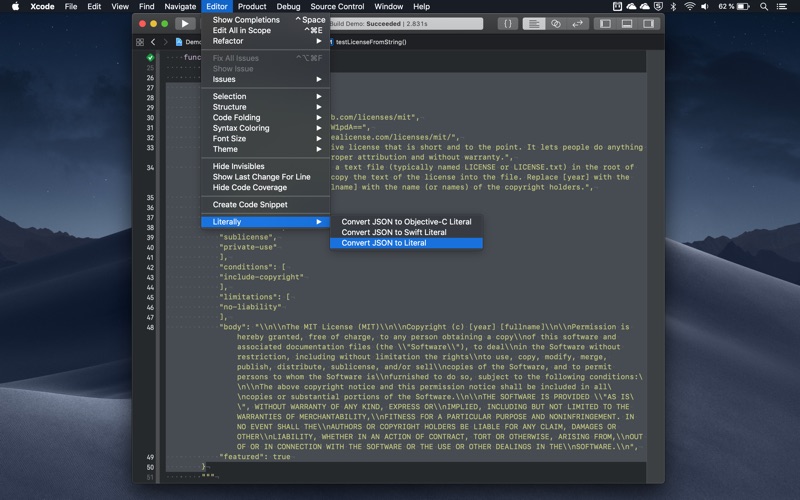800x500 pixels.
Task: Click the Wi-Fi status icon
Action: click(690, 6)
